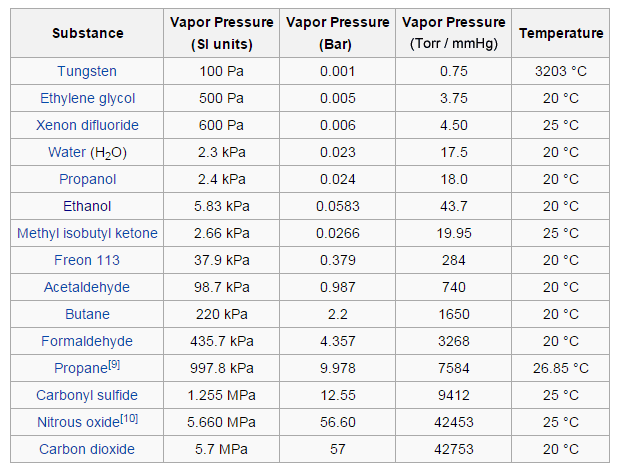Image resolution: width=620 pixels, height=471 pixels.
Task: Open the Tungsten link
Action: click(x=87, y=71)
